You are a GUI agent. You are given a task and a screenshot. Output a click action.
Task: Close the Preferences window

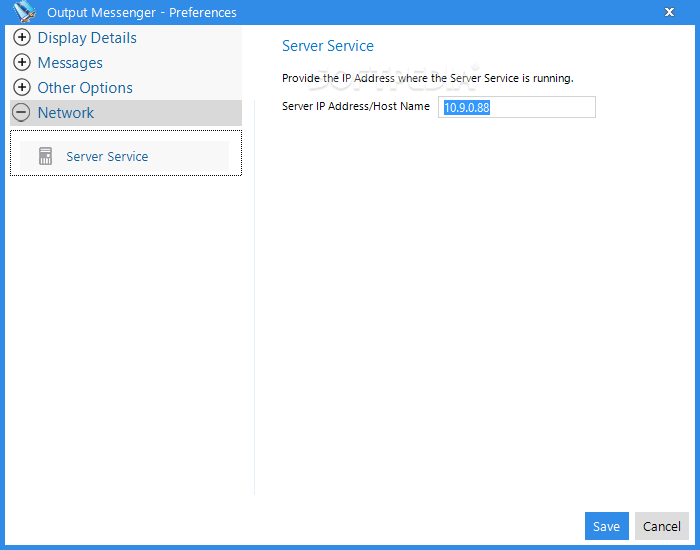point(669,12)
